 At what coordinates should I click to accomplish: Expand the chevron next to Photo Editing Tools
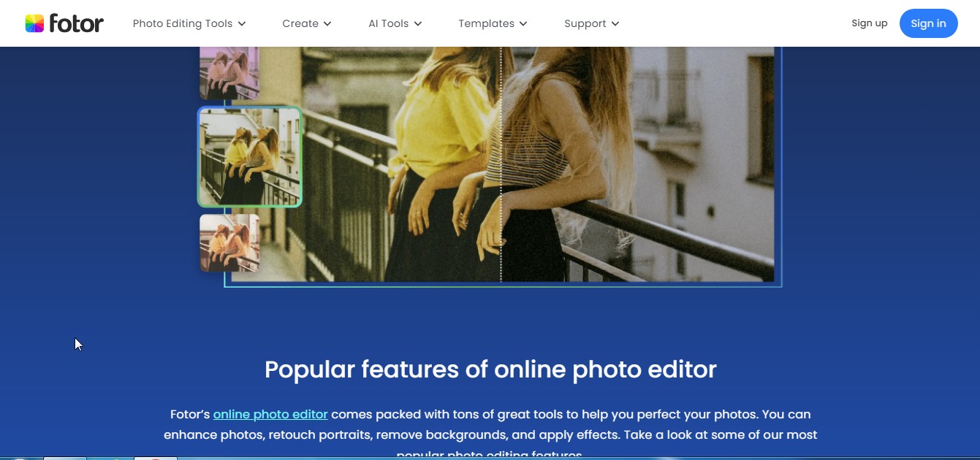click(x=242, y=24)
